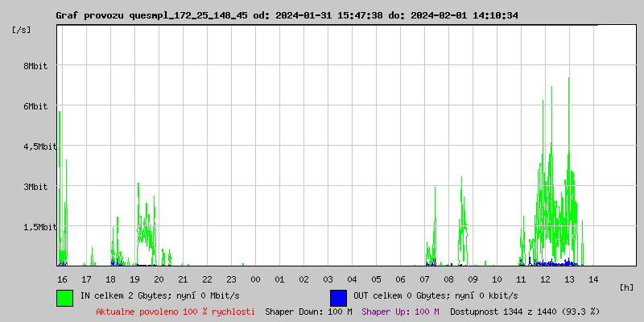
Task: Click the 8Mbit y-axis label
Action: point(35,66)
